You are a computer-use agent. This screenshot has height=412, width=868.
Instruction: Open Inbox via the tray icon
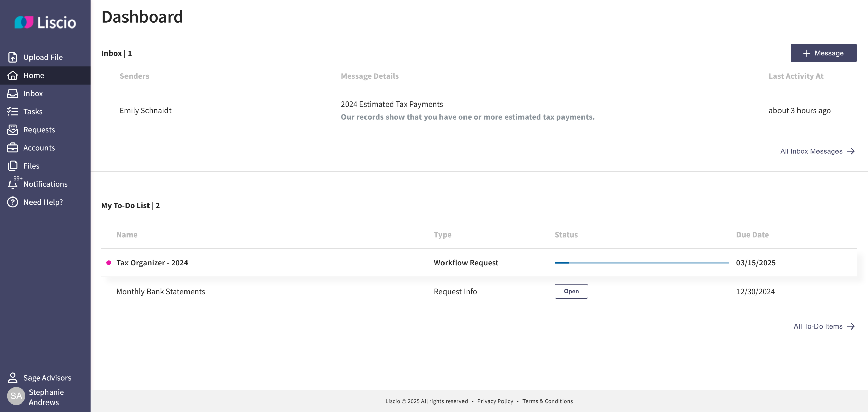point(13,93)
